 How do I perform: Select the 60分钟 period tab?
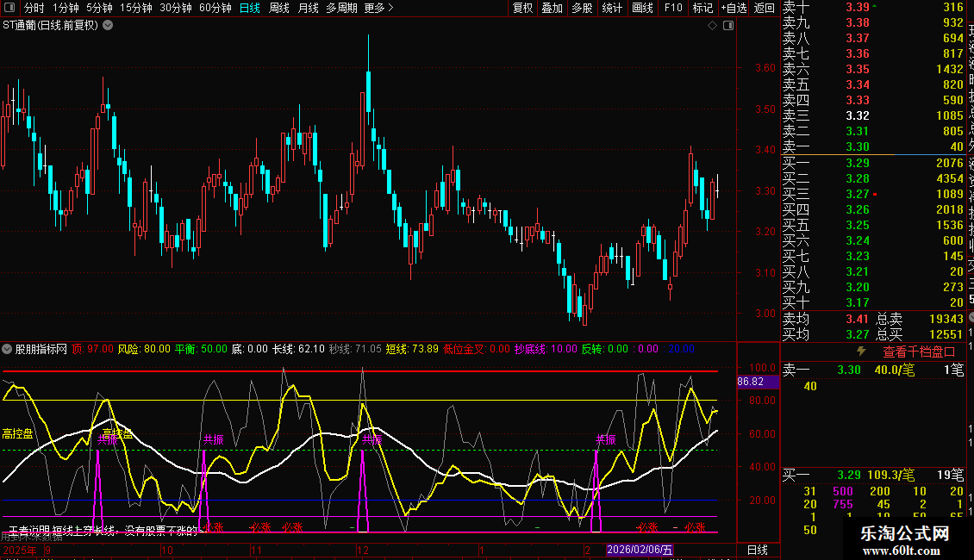(215, 8)
